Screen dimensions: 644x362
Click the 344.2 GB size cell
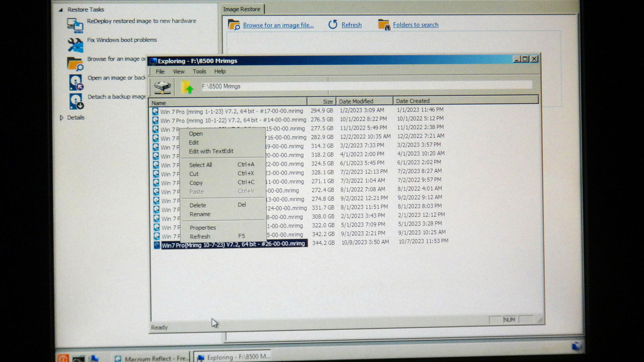[324, 243]
